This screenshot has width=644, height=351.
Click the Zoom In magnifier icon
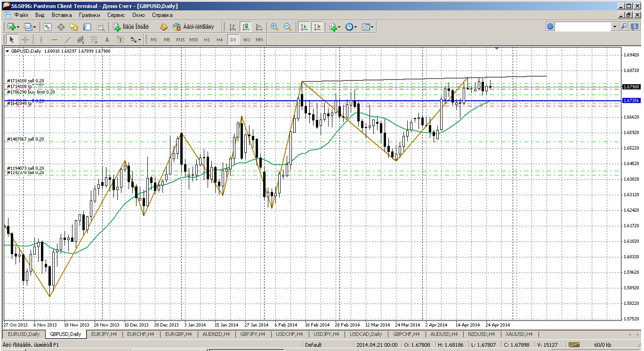click(x=274, y=27)
